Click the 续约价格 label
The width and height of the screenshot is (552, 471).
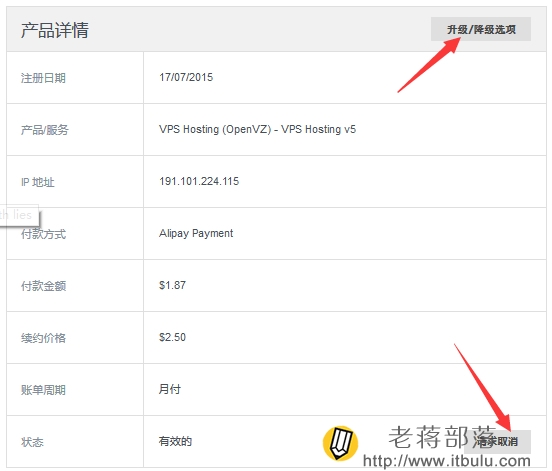point(43,338)
